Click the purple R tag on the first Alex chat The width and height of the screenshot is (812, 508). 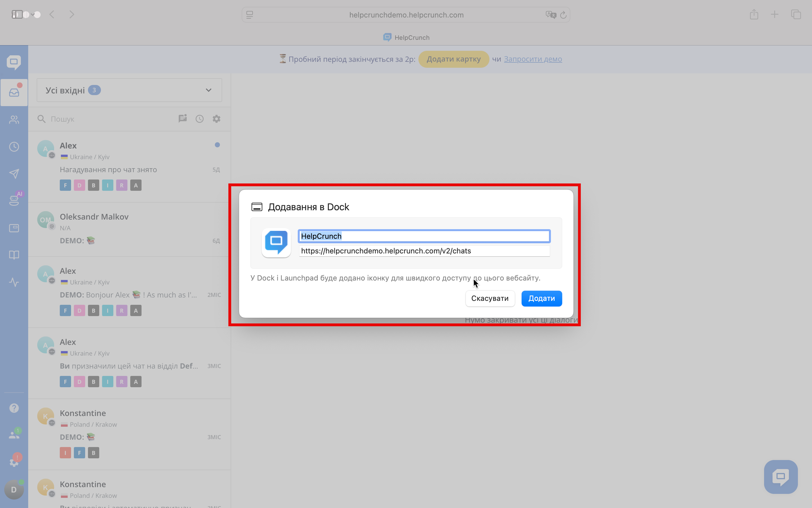(122, 185)
